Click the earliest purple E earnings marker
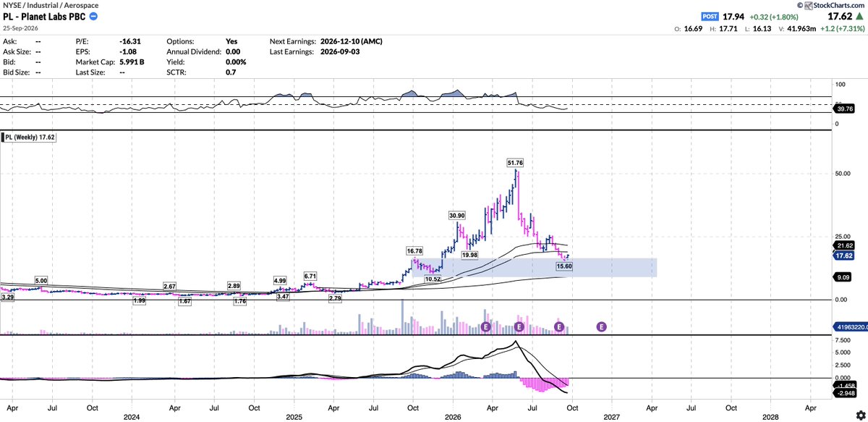868x422 pixels. (x=487, y=327)
